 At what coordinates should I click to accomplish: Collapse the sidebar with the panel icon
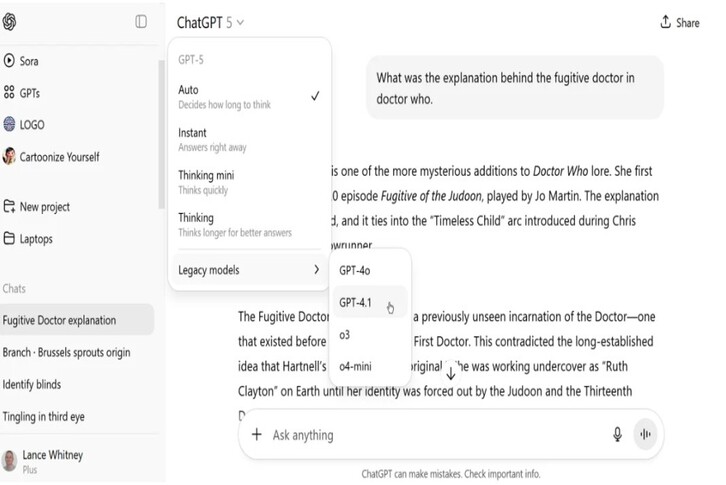tap(141, 22)
